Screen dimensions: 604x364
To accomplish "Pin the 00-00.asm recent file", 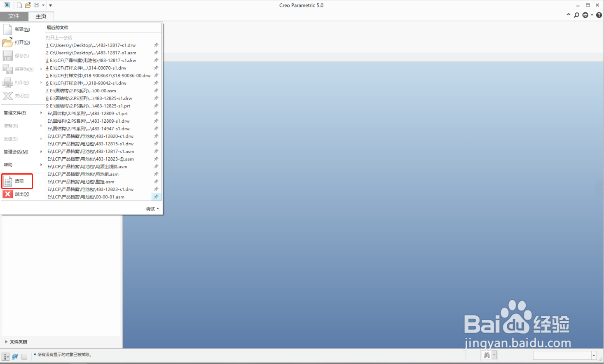I will (156, 91).
